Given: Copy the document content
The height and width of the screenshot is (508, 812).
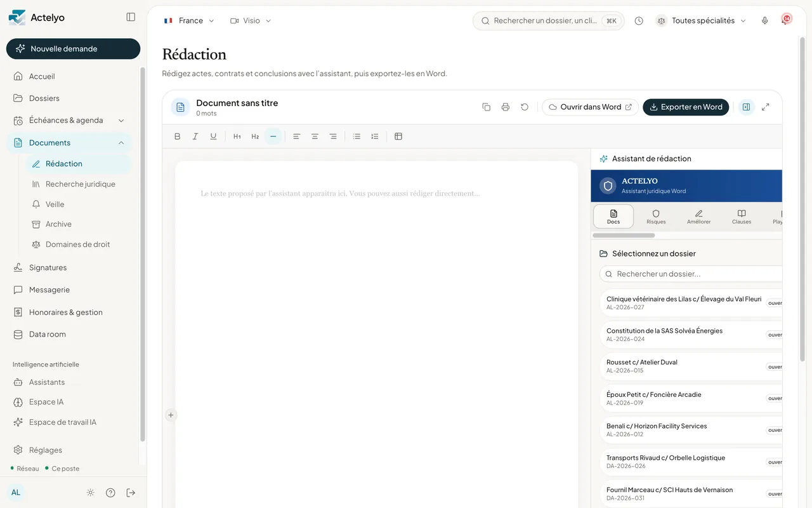Looking at the screenshot, I should click(x=487, y=107).
